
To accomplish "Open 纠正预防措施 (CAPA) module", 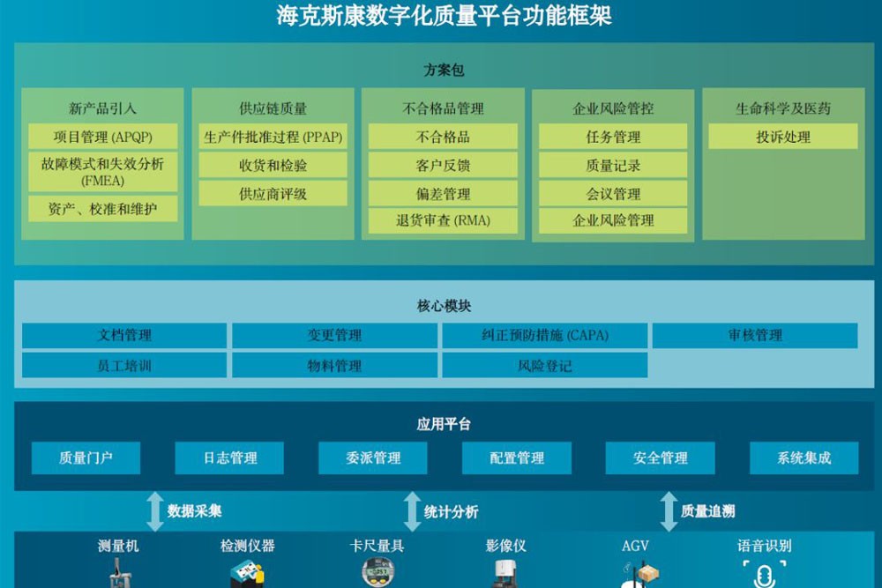I will coord(544,335).
